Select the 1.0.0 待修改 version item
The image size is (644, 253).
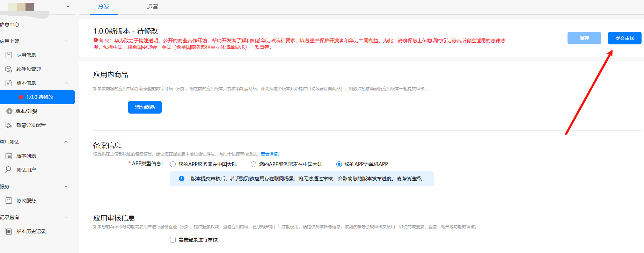click(x=40, y=97)
